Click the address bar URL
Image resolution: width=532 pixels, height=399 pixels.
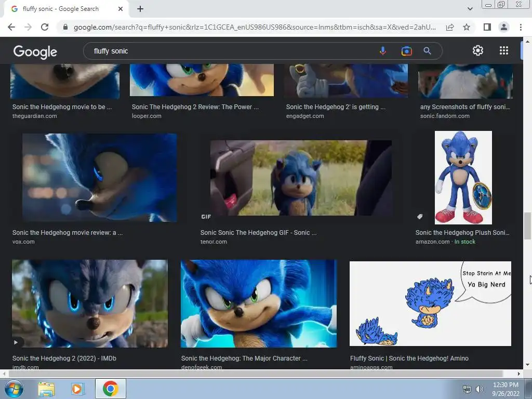255,27
